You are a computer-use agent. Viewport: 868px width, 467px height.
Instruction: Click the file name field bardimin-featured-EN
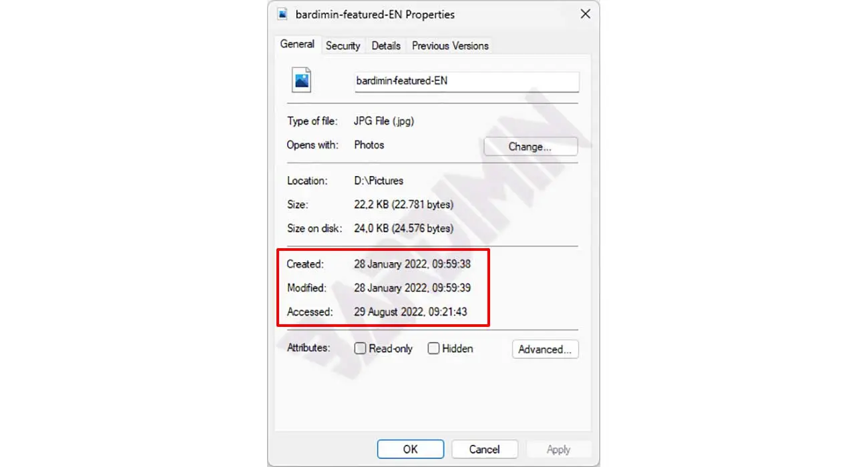[x=467, y=81]
